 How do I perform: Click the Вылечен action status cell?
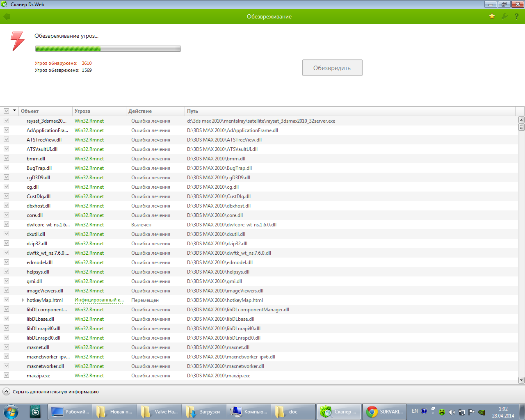pos(142,225)
